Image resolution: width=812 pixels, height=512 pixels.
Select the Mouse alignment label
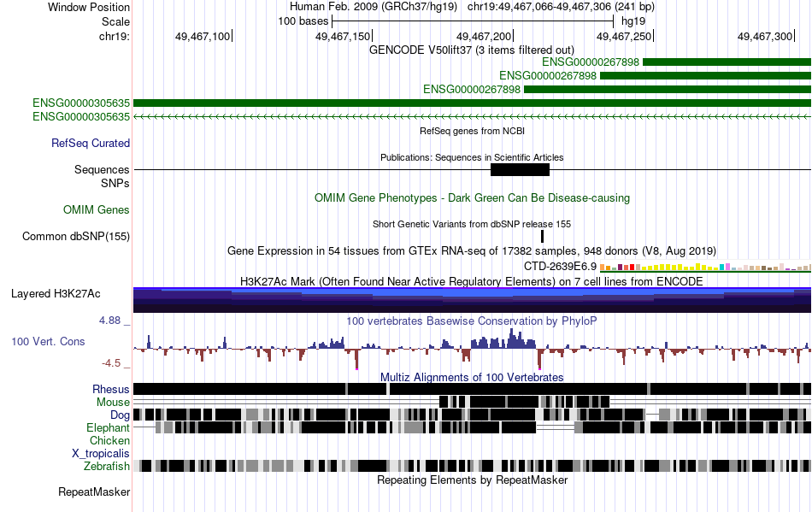113,403
